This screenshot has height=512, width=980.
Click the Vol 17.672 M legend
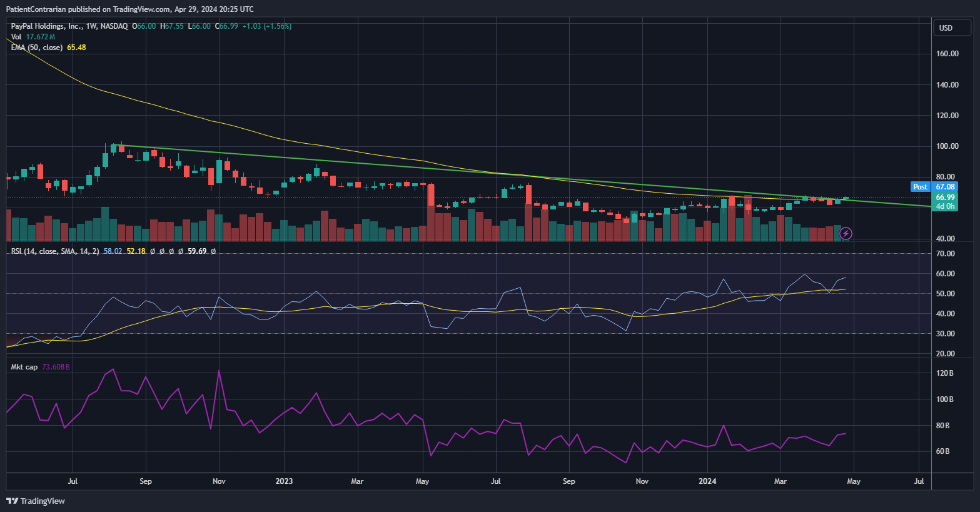33,37
